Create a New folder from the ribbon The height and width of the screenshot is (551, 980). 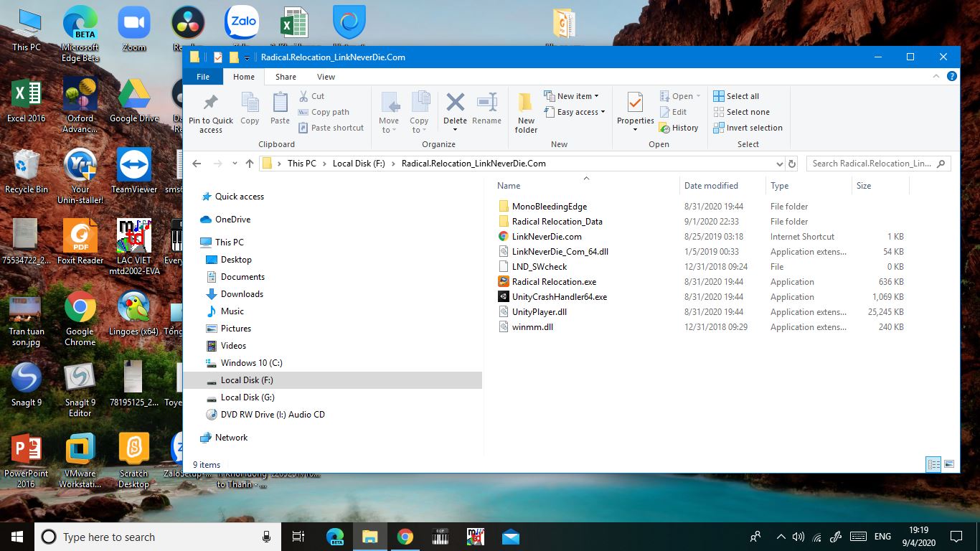click(x=526, y=113)
